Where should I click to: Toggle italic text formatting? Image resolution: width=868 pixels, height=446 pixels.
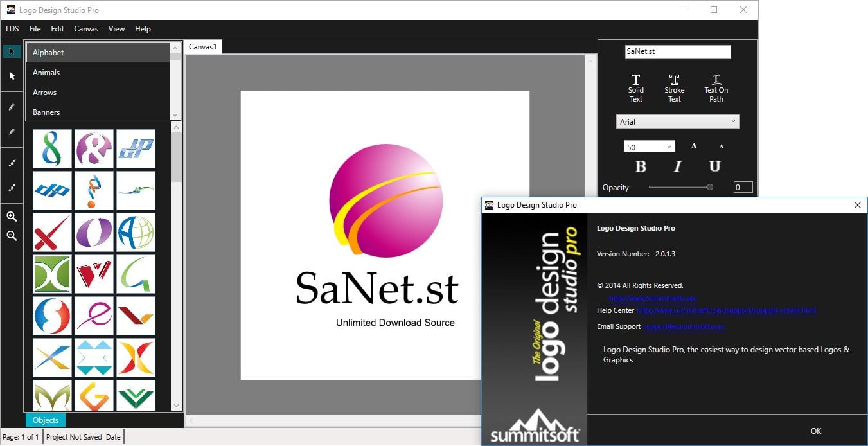point(677,166)
